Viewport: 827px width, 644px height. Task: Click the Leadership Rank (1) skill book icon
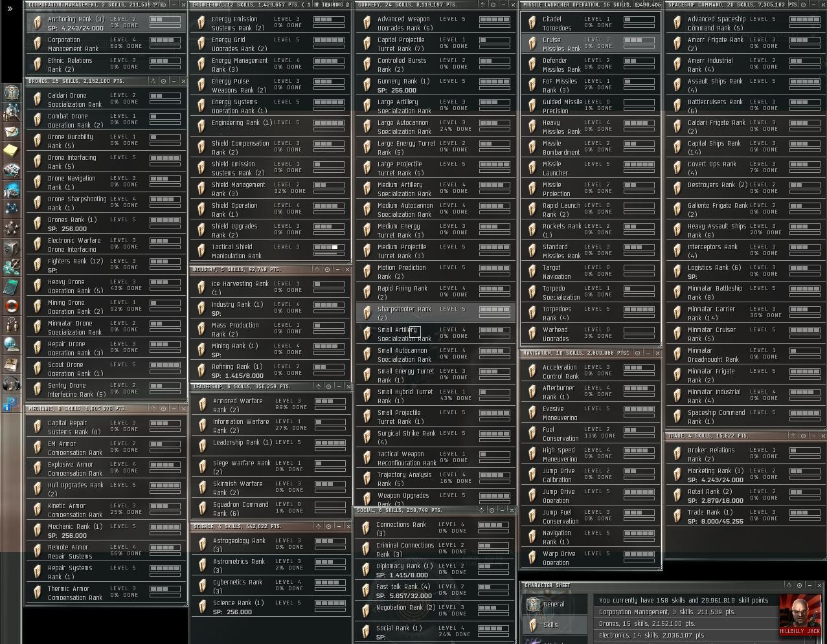[x=202, y=447]
